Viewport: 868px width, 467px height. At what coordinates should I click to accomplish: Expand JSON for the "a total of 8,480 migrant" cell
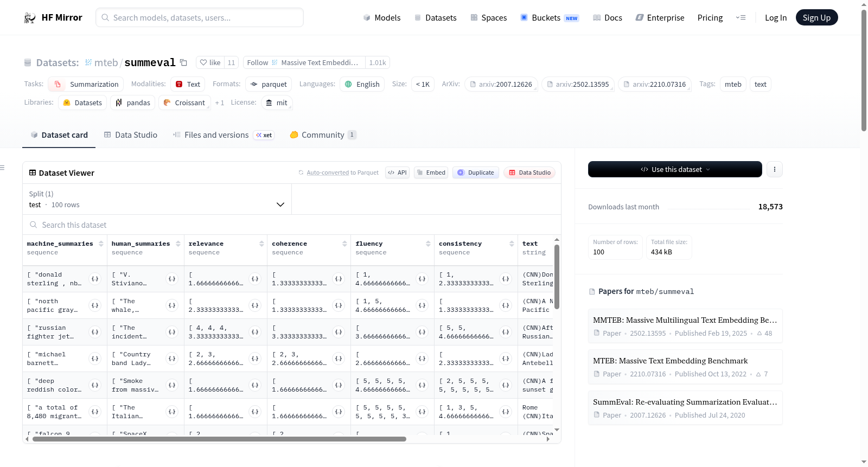[x=95, y=412]
